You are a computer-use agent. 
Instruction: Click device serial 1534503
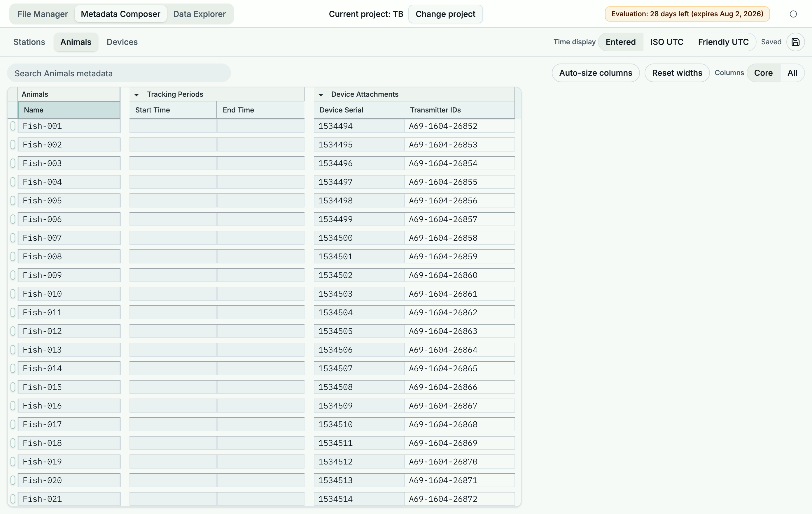pos(359,294)
